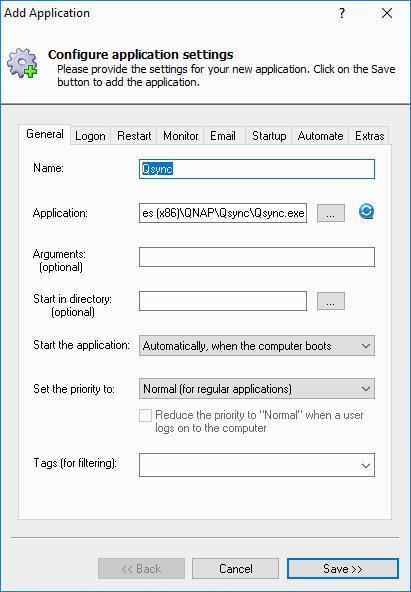Click the Save >> button

[x=343, y=569]
